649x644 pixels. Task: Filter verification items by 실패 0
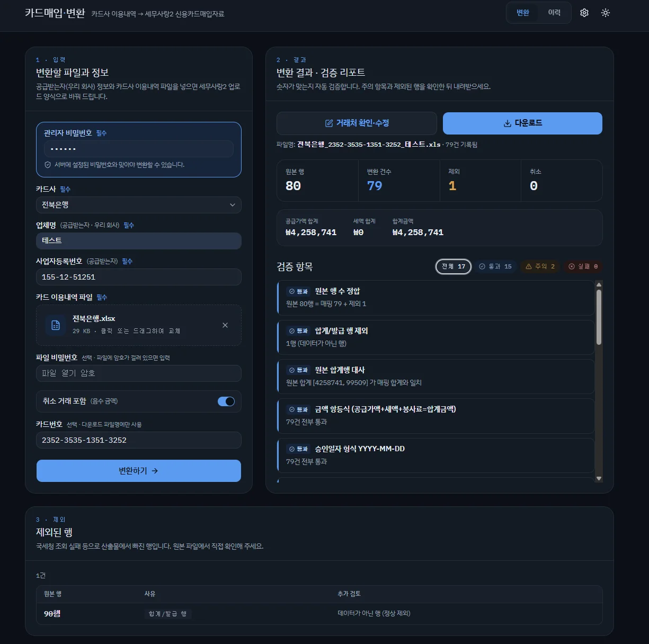[583, 266]
